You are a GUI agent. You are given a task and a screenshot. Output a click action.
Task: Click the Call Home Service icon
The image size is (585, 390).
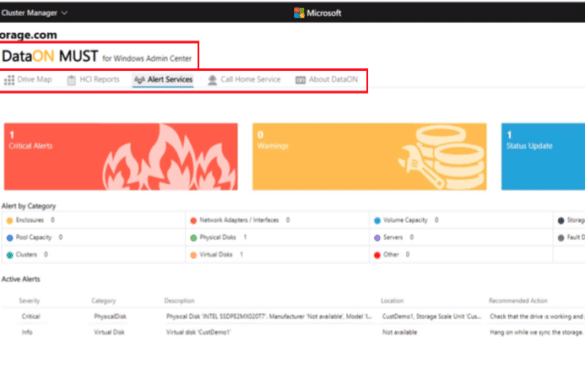tap(212, 80)
